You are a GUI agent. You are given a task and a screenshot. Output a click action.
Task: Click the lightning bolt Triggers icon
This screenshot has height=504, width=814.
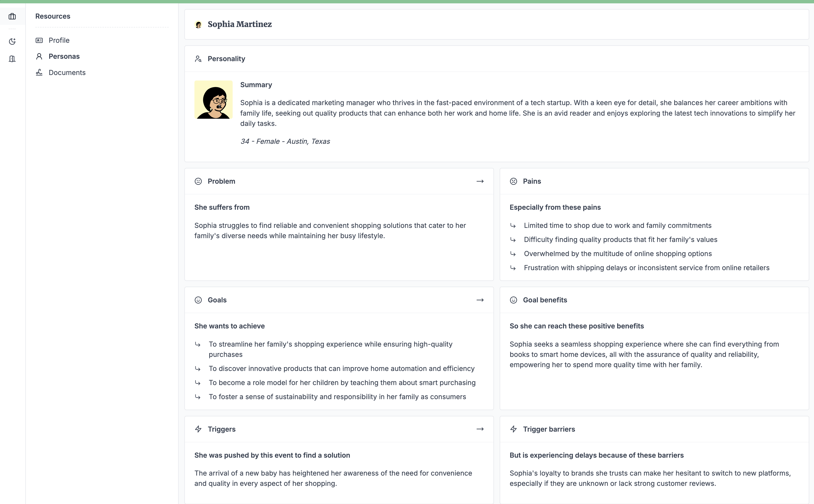198,429
